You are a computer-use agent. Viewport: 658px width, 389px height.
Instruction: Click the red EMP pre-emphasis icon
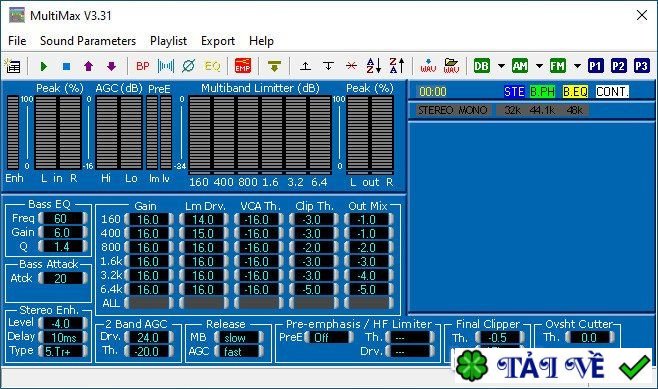point(243,66)
